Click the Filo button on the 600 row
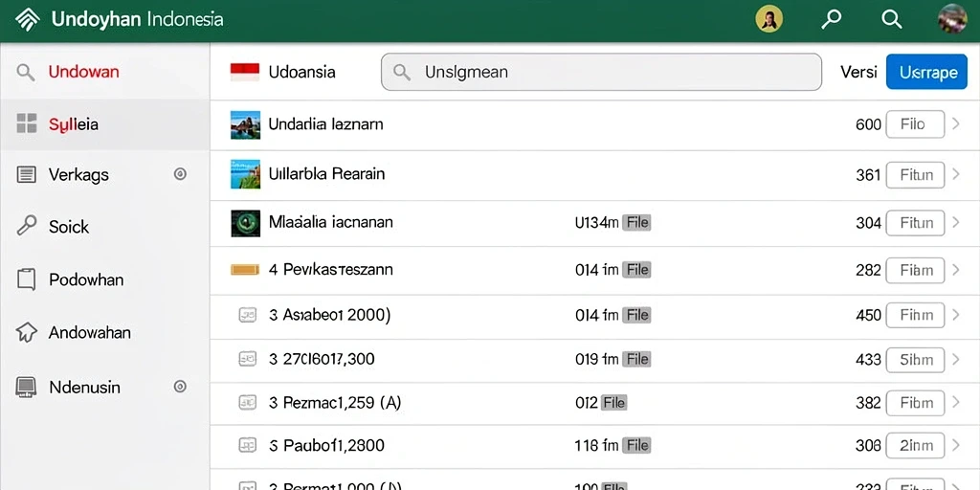Viewport: 980px width, 490px height. pyautogui.click(x=915, y=123)
